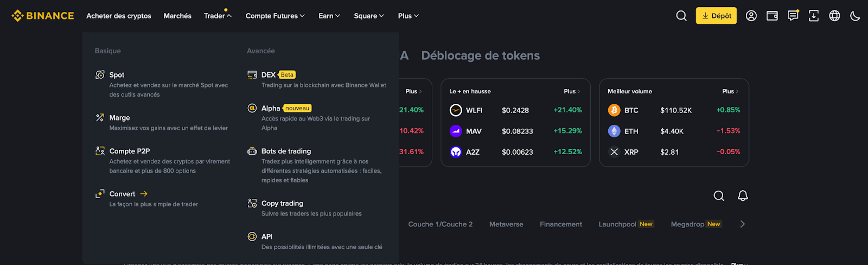This screenshot has height=265, width=868.
Task: Select DEX Beta menu entry
Action: [318, 79]
